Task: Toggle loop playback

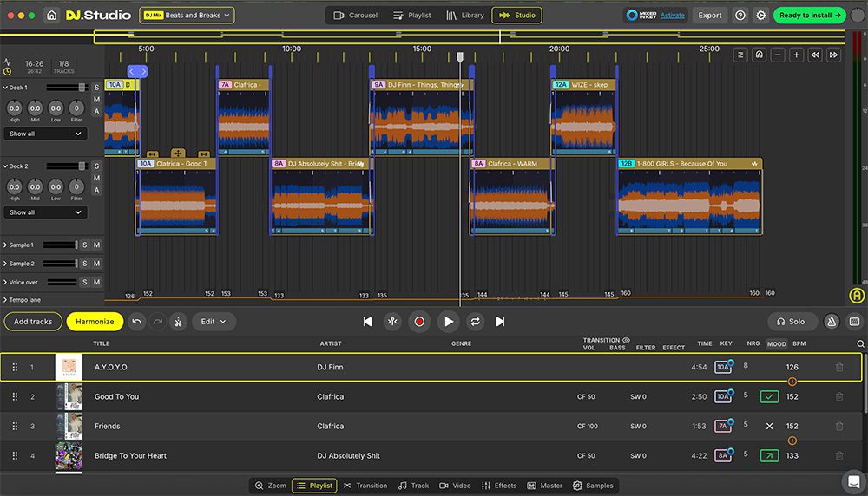Action: tap(475, 321)
